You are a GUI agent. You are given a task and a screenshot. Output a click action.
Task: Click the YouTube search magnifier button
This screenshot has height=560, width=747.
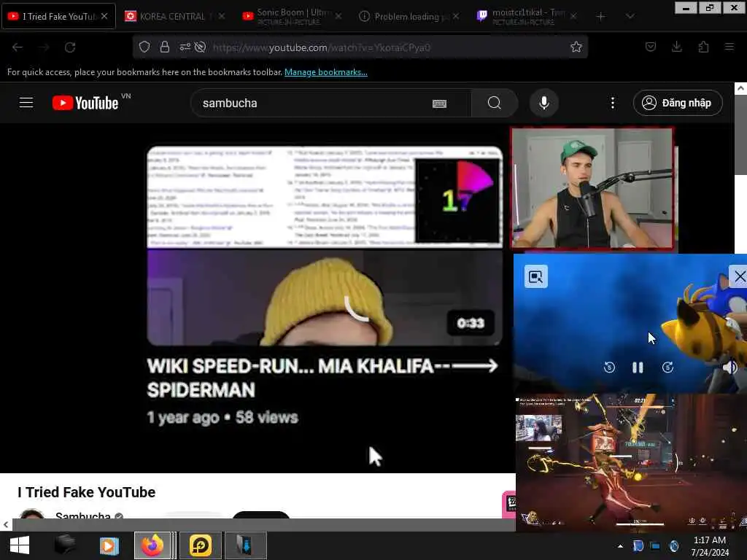[495, 103]
